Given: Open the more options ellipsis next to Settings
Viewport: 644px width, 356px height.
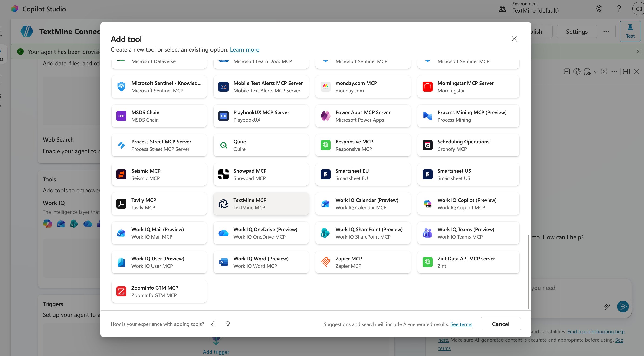Looking at the screenshot, I should click(x=606, y=32).
